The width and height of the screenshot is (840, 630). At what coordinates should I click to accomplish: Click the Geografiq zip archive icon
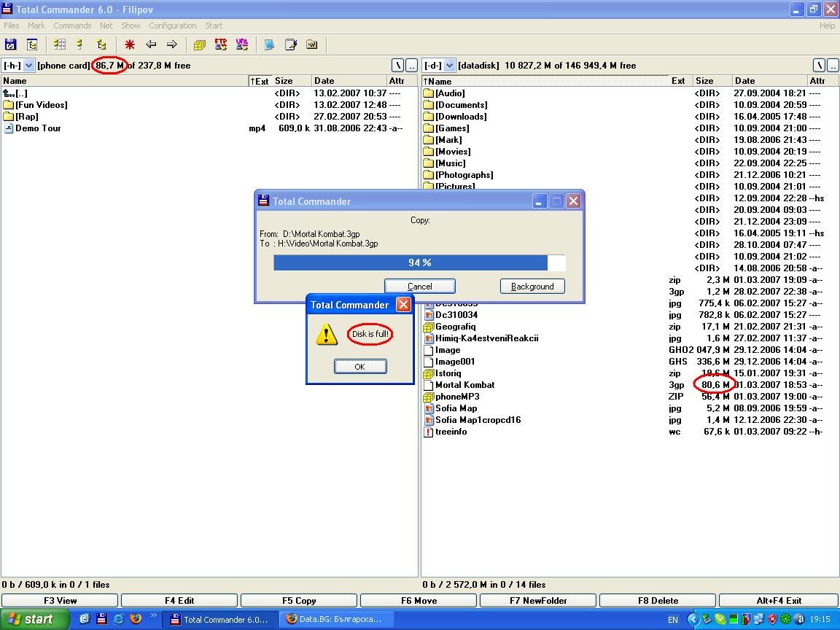(x=428, y=327)
